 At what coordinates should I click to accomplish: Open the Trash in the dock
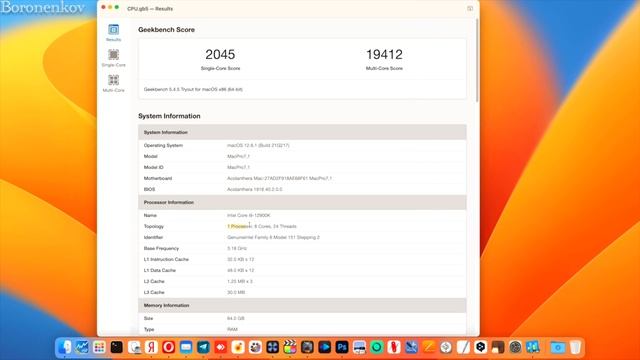point(575,347)
